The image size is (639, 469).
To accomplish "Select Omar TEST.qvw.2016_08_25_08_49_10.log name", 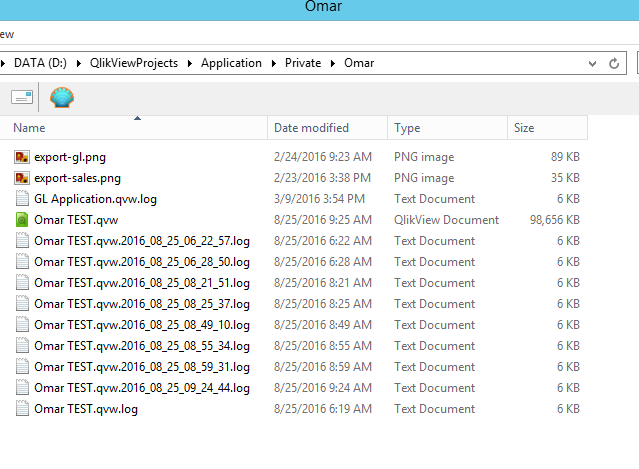I will tap(142, 325).
